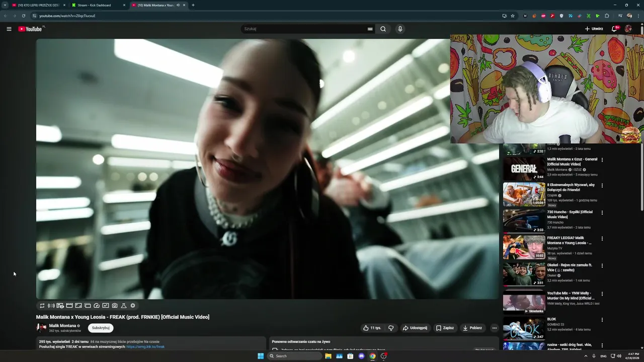Follow the wmg.lnk.to/freak link
Image resolution: width=644 pixels, height=362 pixels.
click(145, 347)
